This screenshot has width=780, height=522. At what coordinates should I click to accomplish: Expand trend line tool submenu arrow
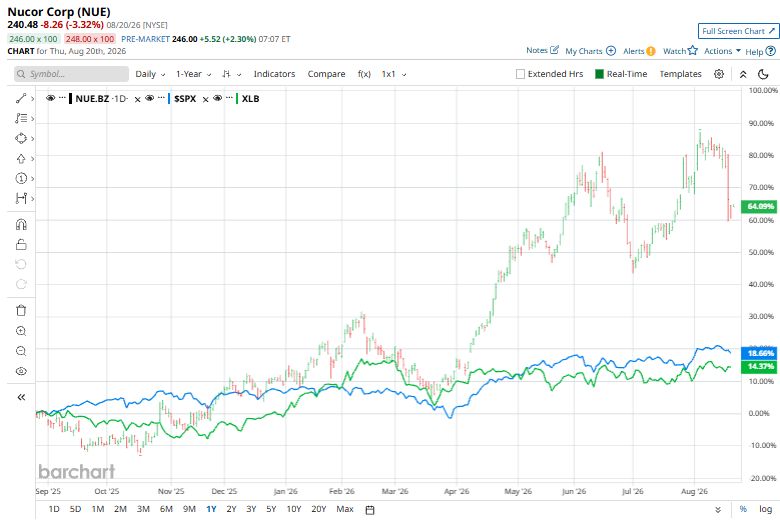(32, 99)
